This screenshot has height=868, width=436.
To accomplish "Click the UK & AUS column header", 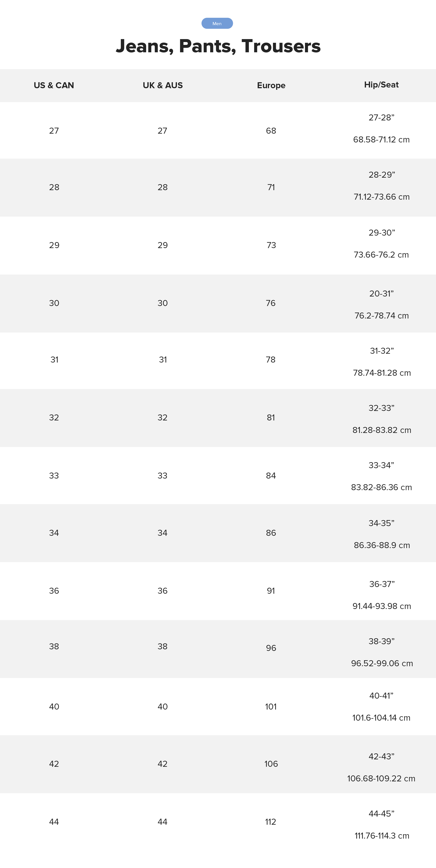I will tap(163, 86).
